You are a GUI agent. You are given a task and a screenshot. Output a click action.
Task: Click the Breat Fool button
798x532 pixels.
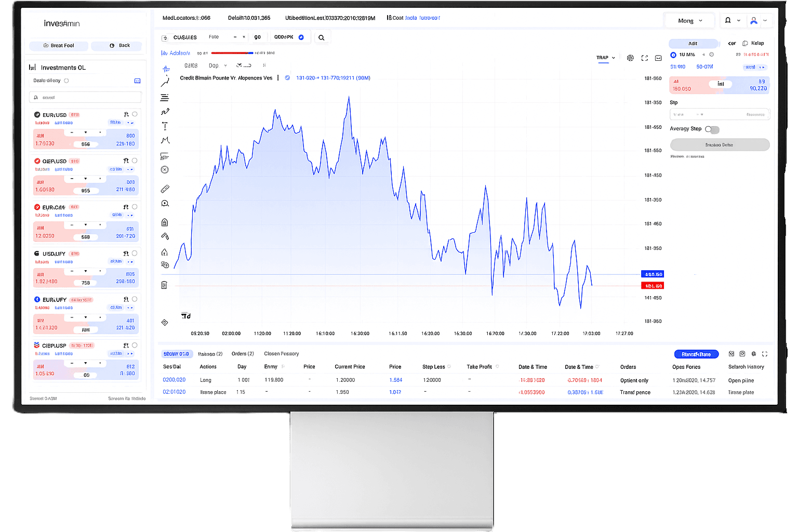click(58, 46)
